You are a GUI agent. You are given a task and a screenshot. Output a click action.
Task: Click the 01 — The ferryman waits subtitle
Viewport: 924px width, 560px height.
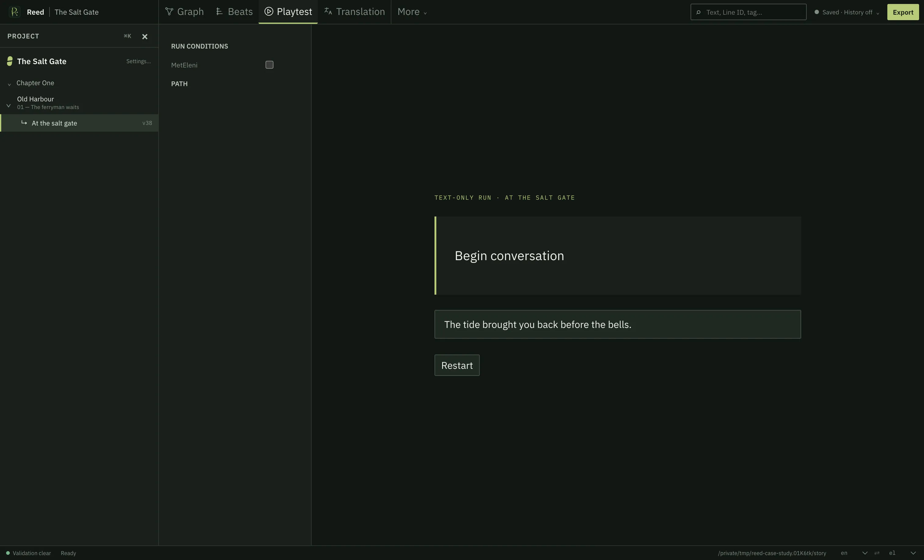pos(48,107)
